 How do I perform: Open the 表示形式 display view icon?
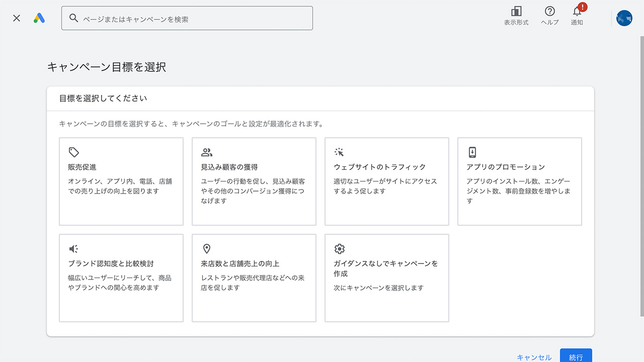pos(516,14)
